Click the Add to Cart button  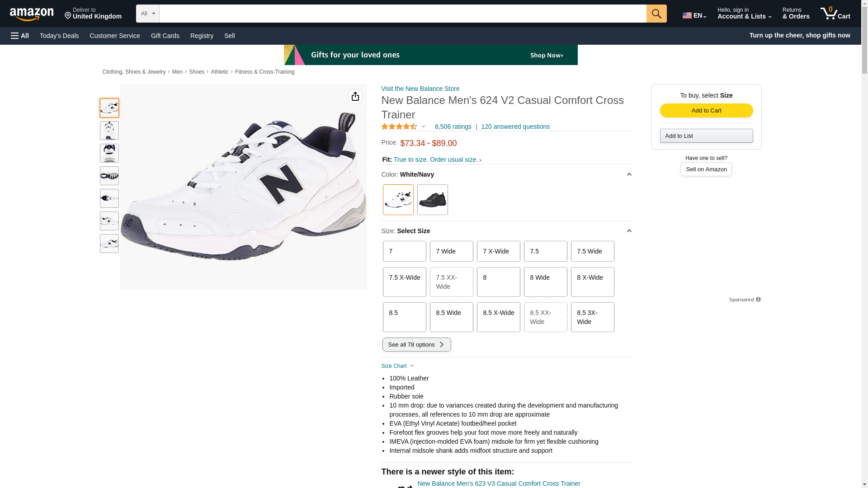(706, 111)
